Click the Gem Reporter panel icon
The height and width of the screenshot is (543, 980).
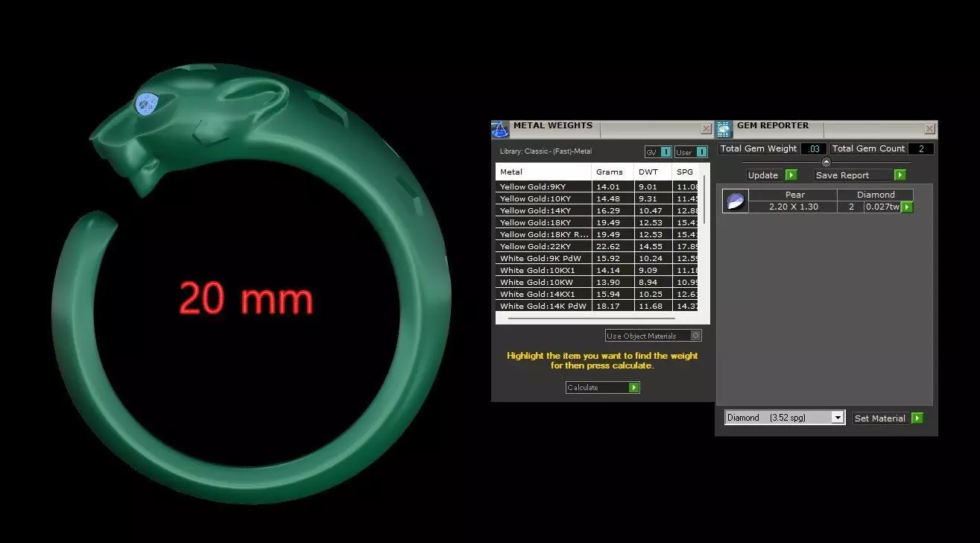724,129
